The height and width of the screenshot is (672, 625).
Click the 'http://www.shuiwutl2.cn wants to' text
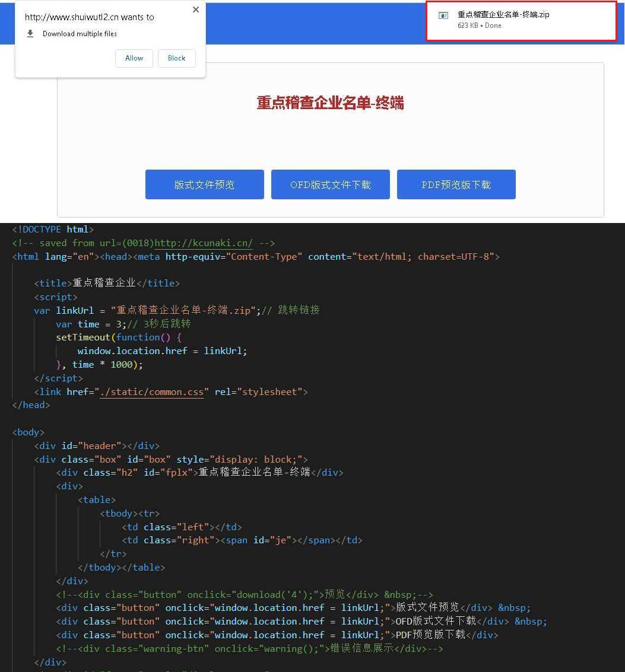pos(89,17)
